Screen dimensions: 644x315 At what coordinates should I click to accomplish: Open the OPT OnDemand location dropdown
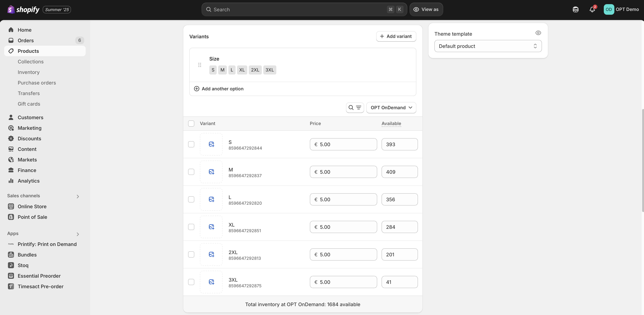point(391,108)
